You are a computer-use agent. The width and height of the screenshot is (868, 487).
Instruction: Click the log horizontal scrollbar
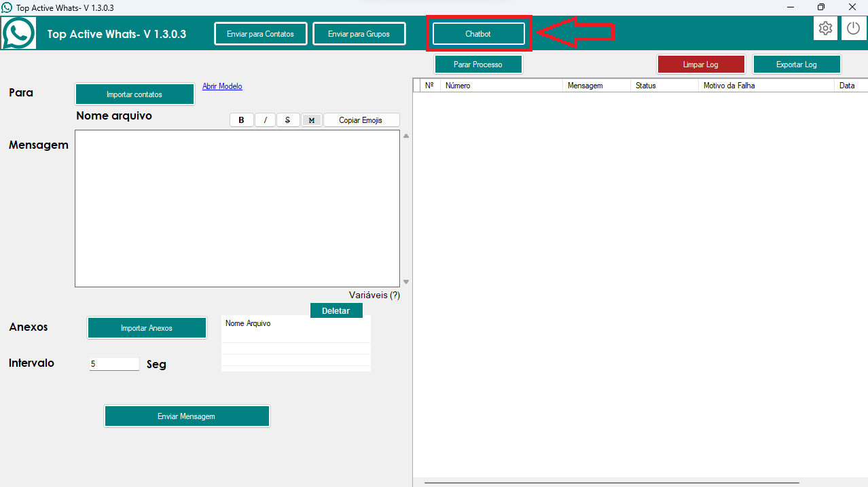coord(611,483)
